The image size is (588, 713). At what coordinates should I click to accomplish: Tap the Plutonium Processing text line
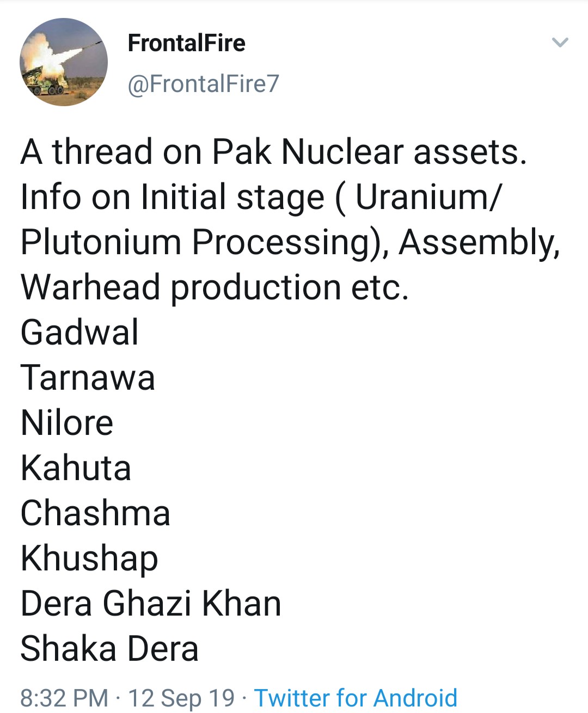point(290,242)
